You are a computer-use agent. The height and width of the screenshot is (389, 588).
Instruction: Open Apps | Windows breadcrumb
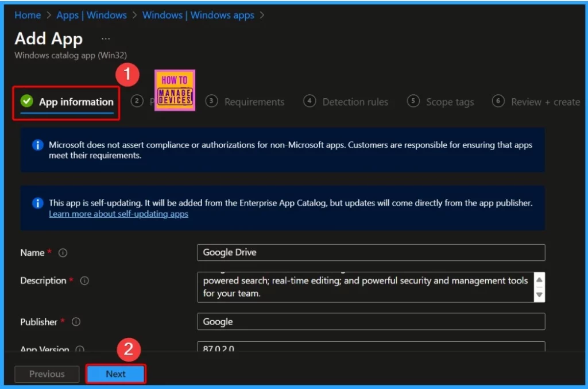coord(91,15)
